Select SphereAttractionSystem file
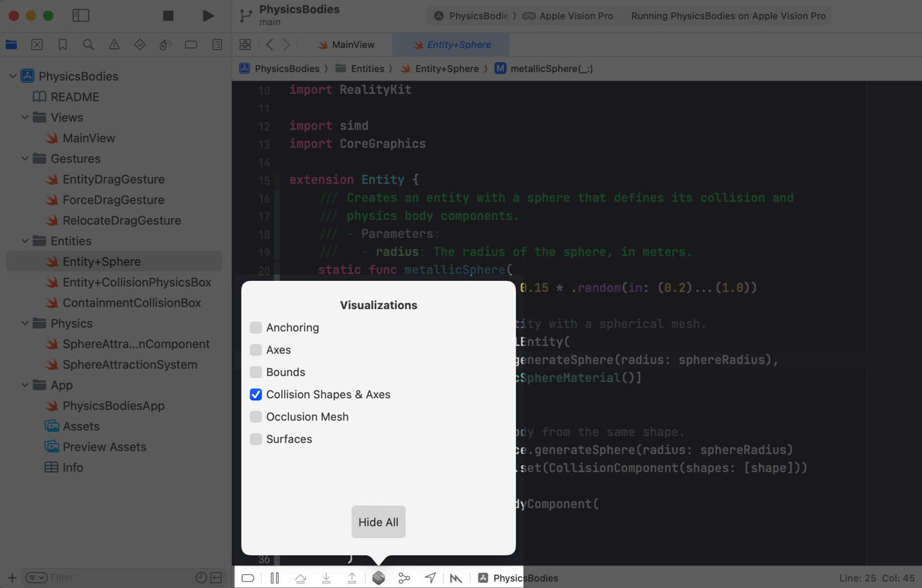This screenshot has width=922, height=588. point(130,364)
